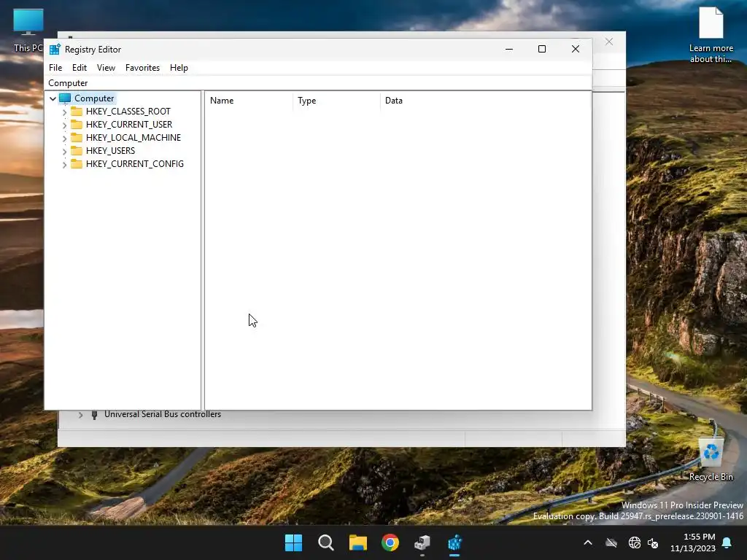This screenshot has height=560, width=747.
Task: Close the Registry Editor window
Action: click(x=576, y=49)
